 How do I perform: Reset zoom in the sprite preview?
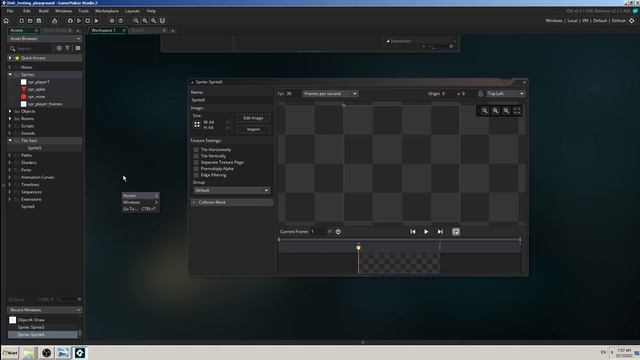tap(496, 111)
